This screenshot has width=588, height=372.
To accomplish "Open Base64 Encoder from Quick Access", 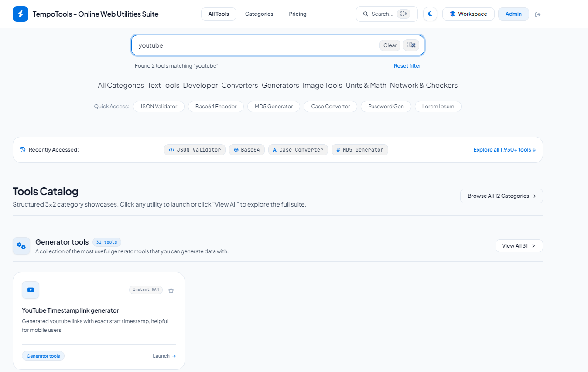I will click(216, 107).
